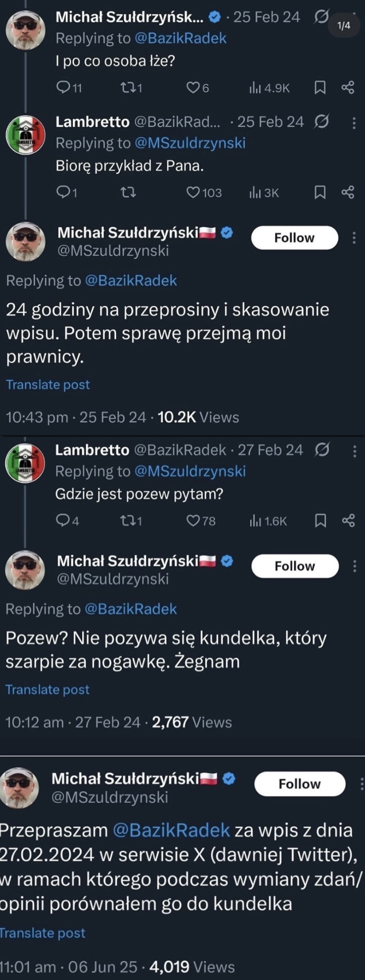365x980 pixels.
Task: Follow the author of the "24 godziny" post
Action: [x=294, y=238]
